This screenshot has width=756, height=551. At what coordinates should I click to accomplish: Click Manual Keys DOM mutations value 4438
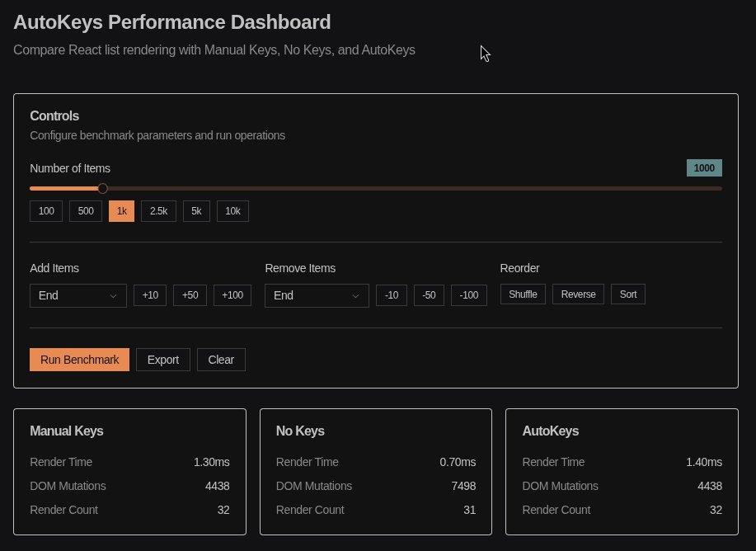[x=217, y=487]
